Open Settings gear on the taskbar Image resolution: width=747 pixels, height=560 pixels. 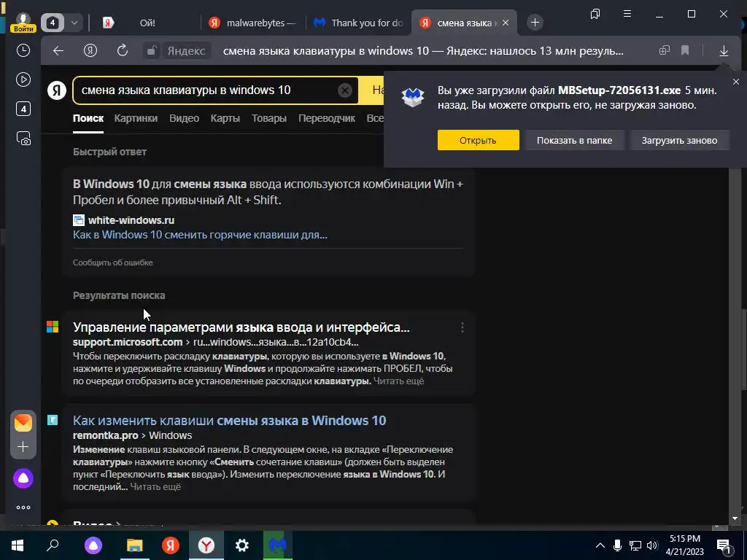pos(242,545)
